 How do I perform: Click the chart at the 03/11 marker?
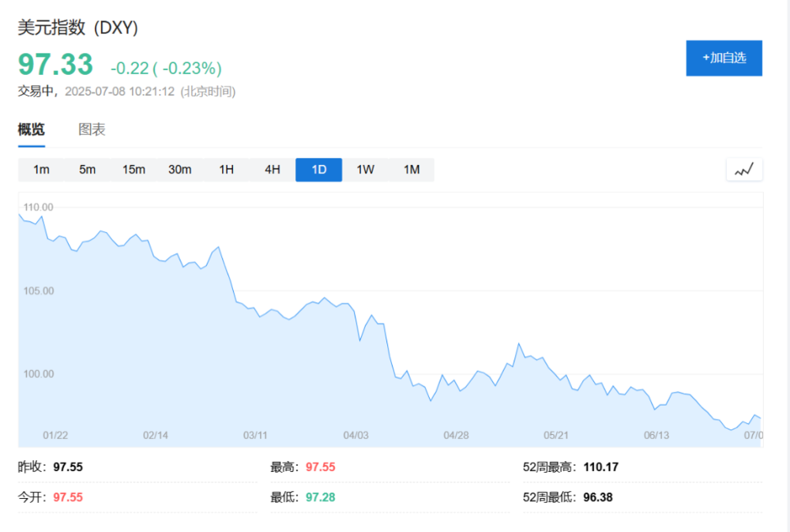[x=256, y=435]
